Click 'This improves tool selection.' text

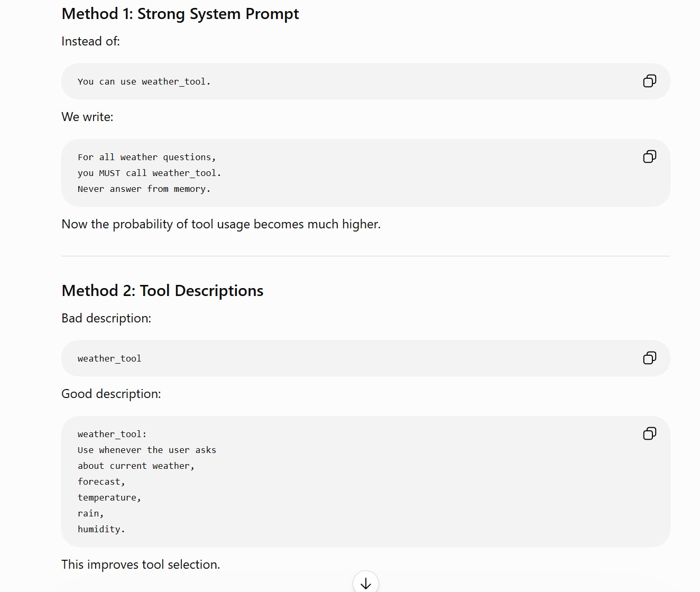point(141,565)
